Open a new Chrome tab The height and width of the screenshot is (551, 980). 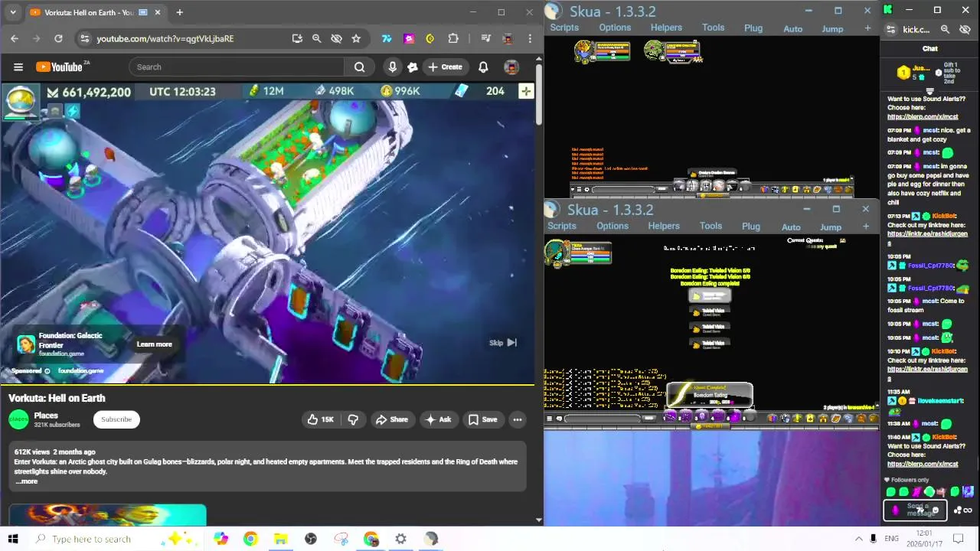pos(179,12)
